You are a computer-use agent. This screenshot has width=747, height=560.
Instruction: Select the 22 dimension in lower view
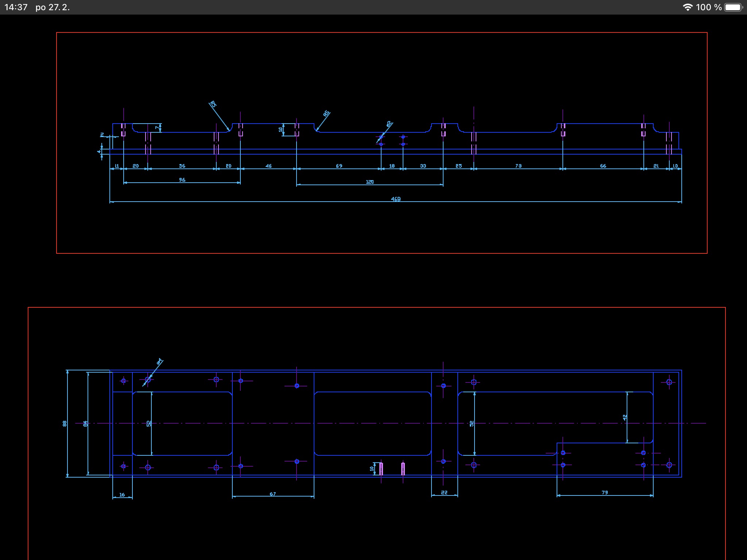tap(444, 493)
